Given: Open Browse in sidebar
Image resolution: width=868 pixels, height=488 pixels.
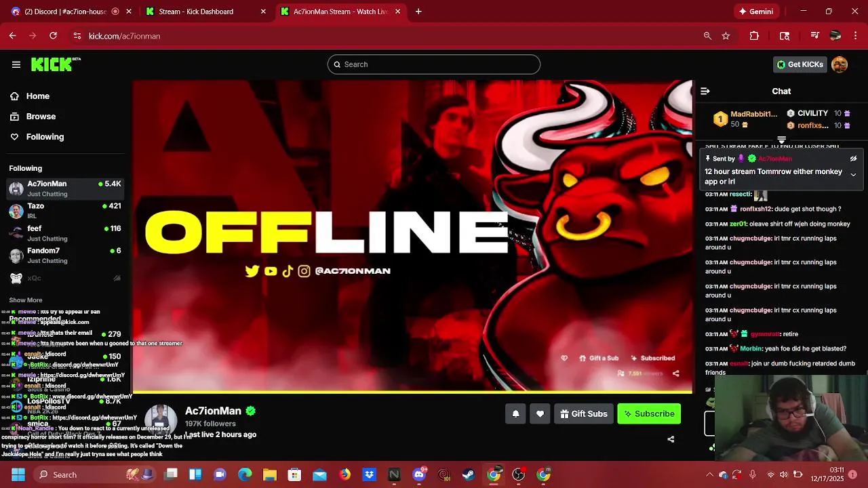Looking at the screenshot, I should (x=41, y=117).
